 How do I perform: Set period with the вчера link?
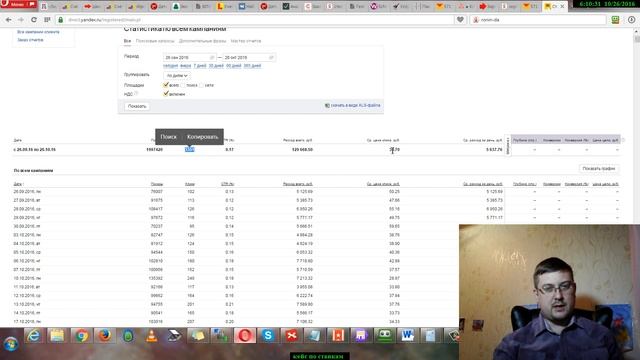coord(185,66)
